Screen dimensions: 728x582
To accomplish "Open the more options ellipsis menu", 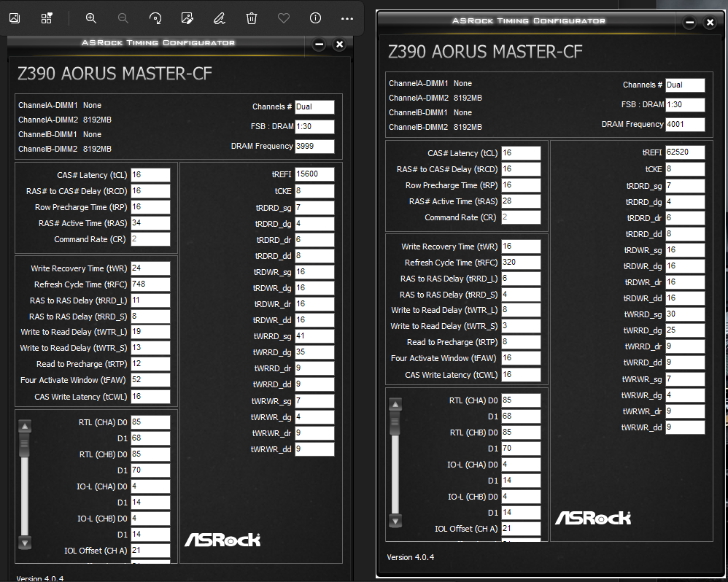I will tap(346, 18).
